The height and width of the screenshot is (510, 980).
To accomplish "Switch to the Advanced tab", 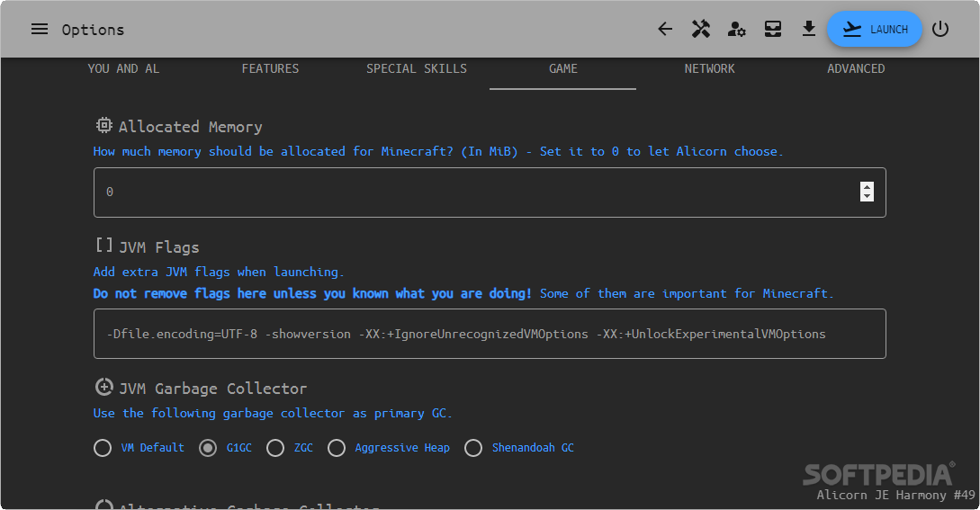I will tap(856, 68).
